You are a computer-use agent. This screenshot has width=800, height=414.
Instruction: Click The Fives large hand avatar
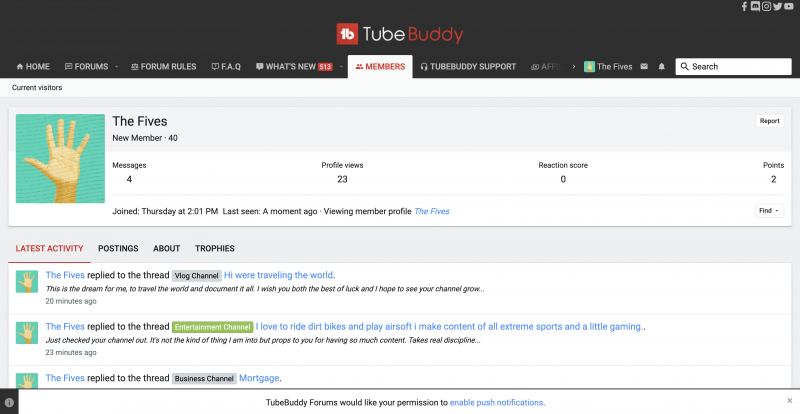[60, 158]
